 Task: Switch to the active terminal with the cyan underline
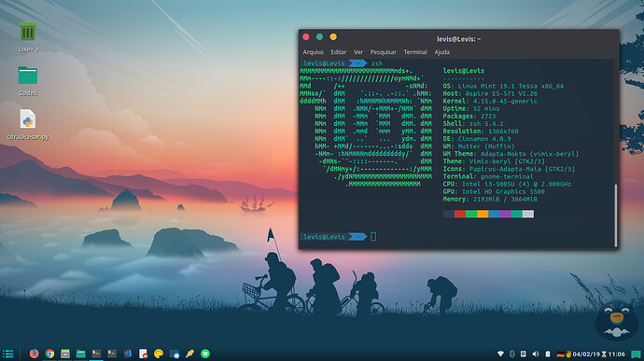[96, 354]
